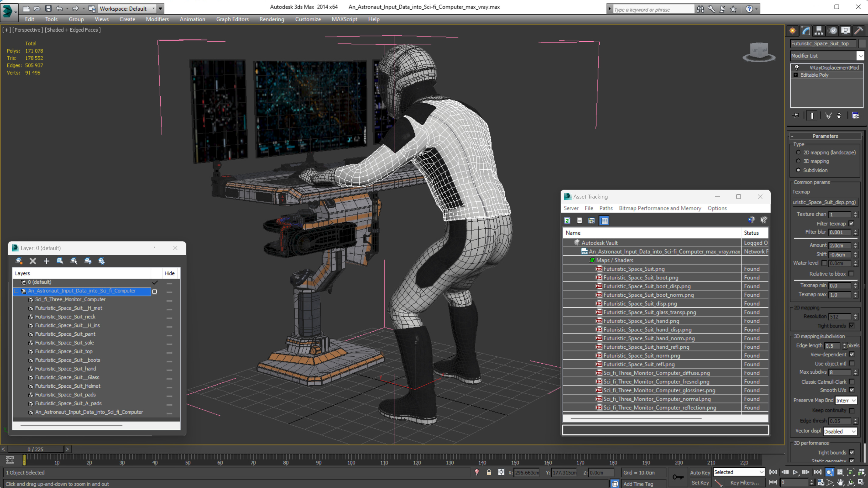The height and width of the screenshot is (488, 868).
Task: Click the Create New Layer icon
Action: tap(19, 261)
